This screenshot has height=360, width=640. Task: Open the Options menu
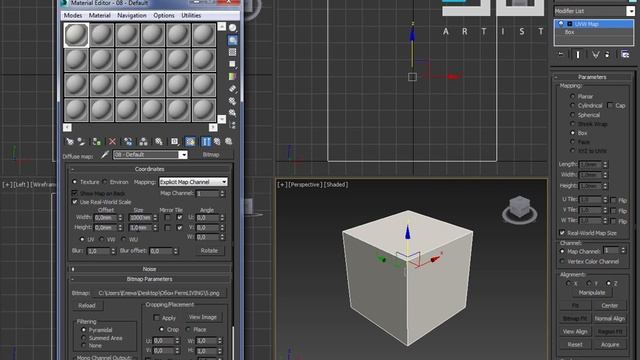(164, 16)
